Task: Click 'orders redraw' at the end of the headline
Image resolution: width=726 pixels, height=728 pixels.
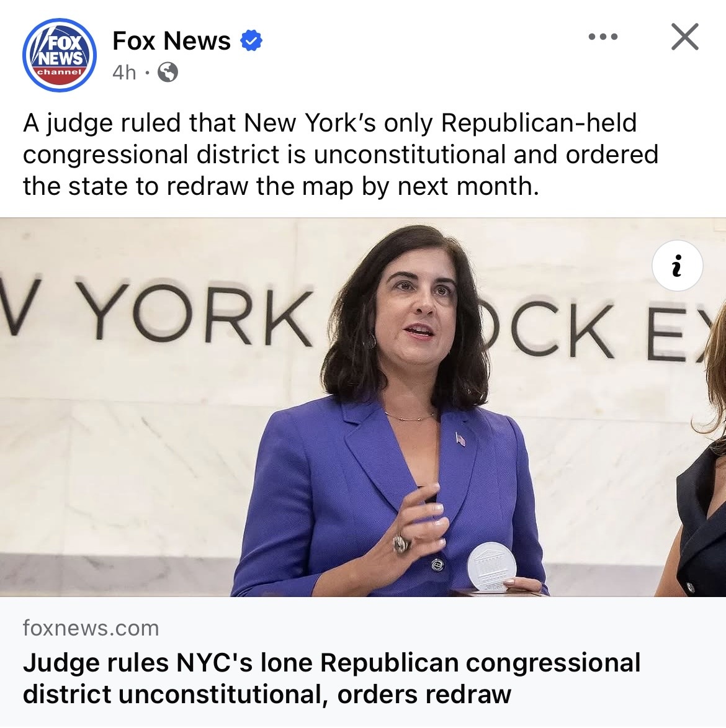Action: (424, 694)
